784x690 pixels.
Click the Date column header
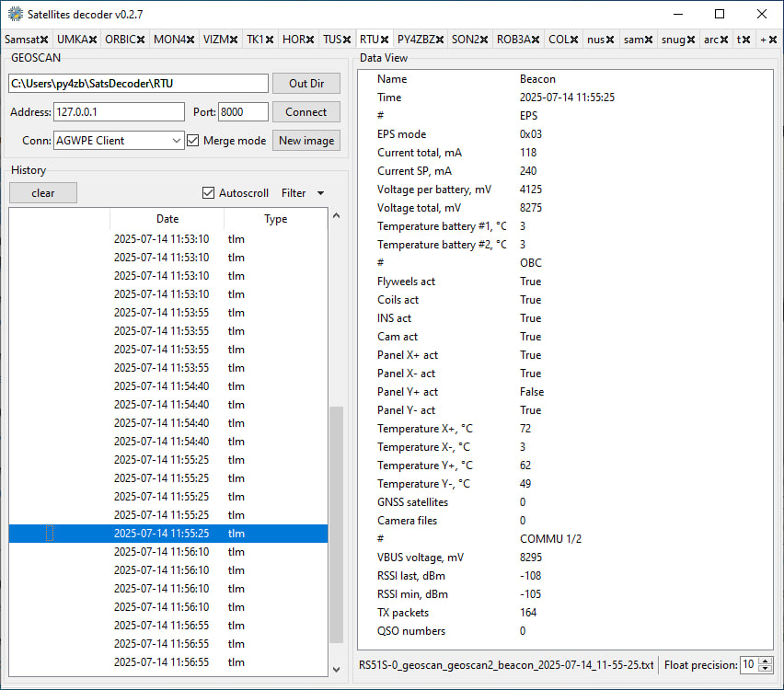tap(167, 219)
